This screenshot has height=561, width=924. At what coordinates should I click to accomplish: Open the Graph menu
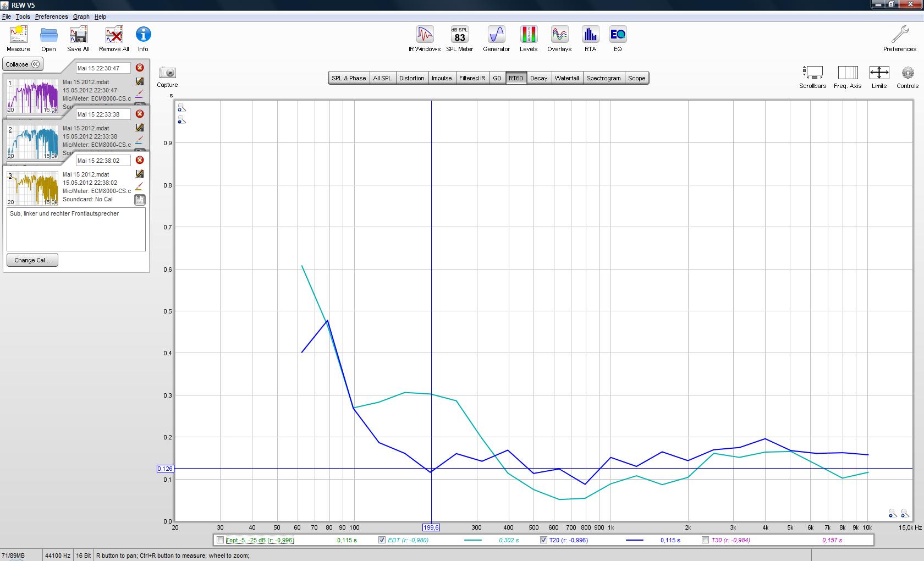81,16
